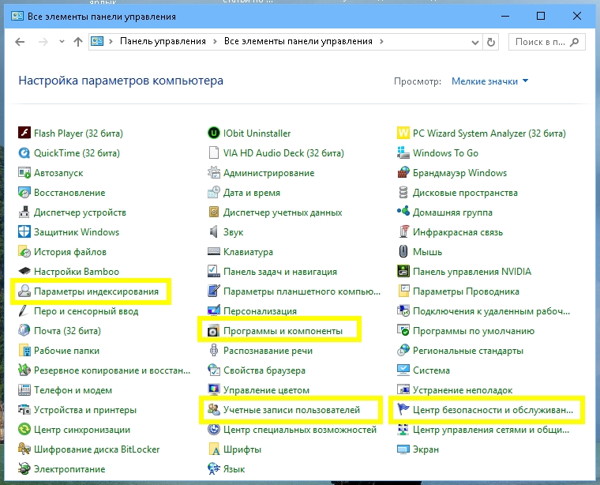Click the IObit Uninstaller green icon

214,133
